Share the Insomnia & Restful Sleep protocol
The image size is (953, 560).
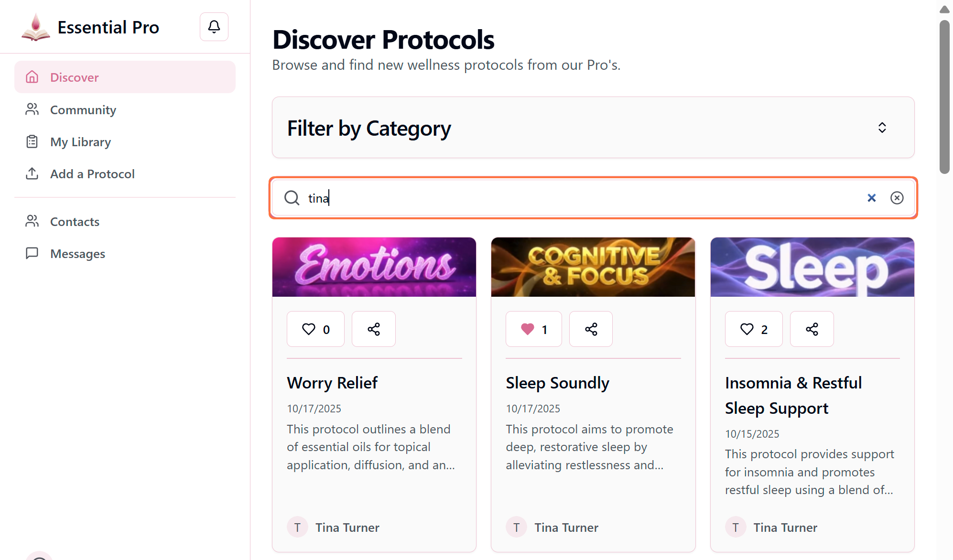pyautogui.click(x=812, y=329)
